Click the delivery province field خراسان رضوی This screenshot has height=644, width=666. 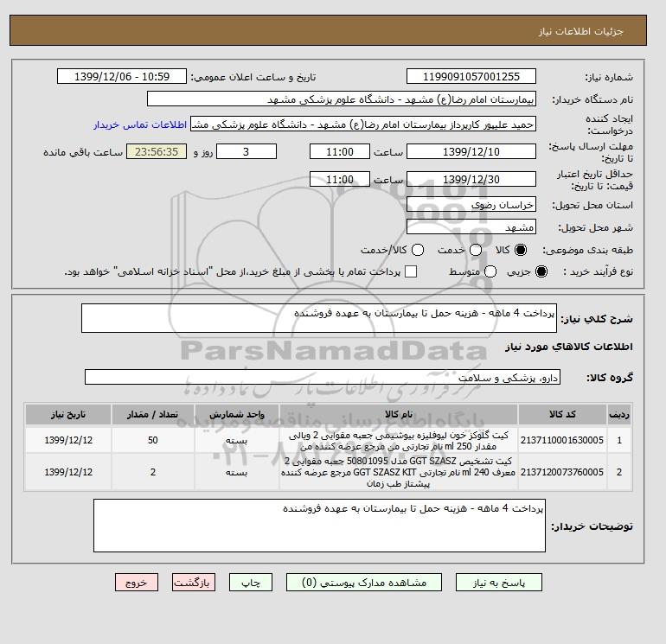(x=471, y=205)
